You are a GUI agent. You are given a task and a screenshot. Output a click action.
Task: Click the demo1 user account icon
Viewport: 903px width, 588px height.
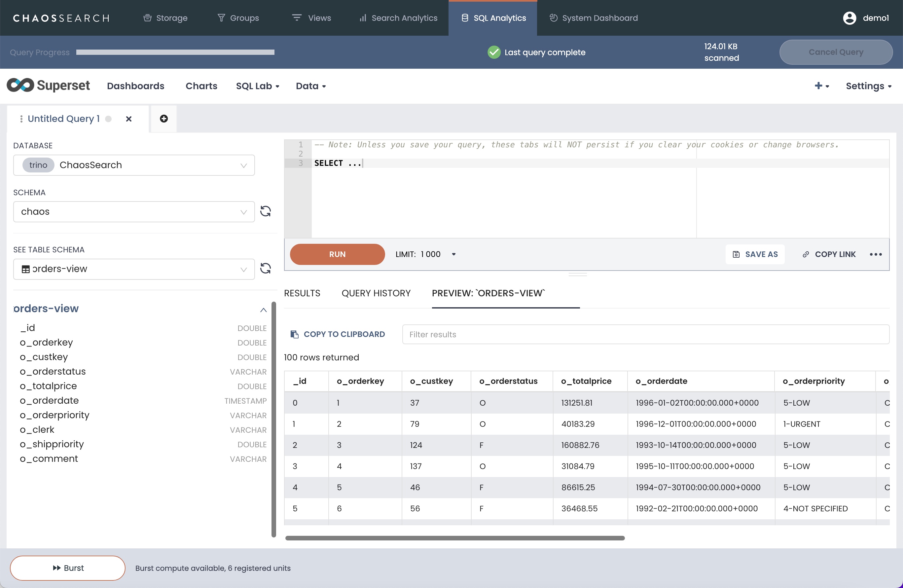[849, 18]
